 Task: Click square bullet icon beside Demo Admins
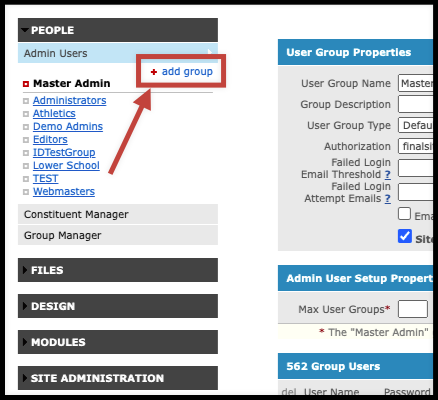tap(26, 127)
